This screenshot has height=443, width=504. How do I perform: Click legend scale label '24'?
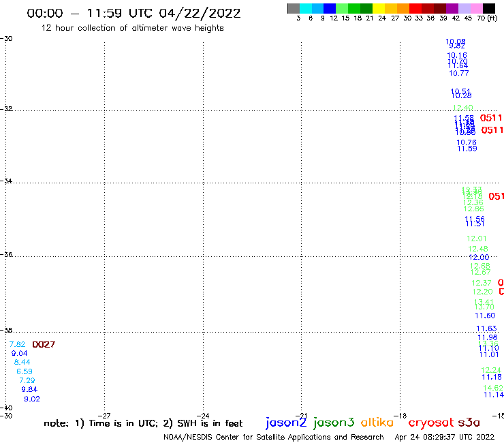pyautogui.click(x=382, y=18)
